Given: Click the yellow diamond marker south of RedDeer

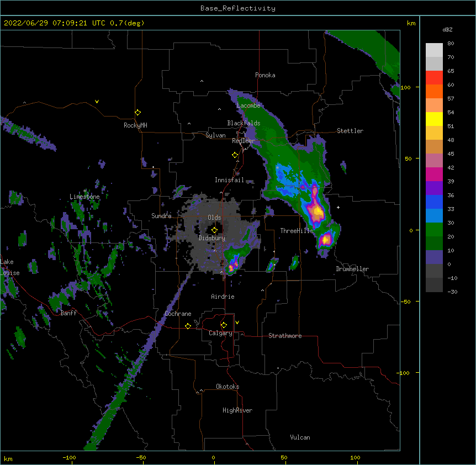Looking at the screenshot, I should click(235, 155).
